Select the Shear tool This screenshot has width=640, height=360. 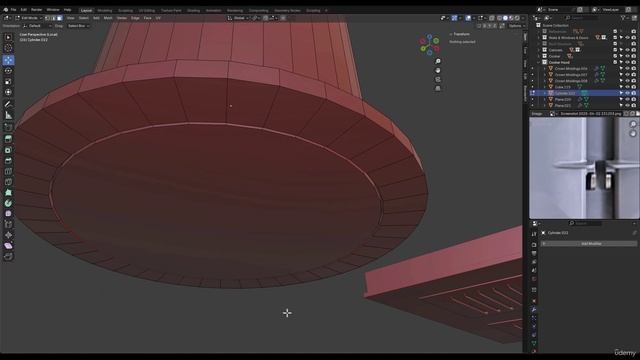coord(8,246)
